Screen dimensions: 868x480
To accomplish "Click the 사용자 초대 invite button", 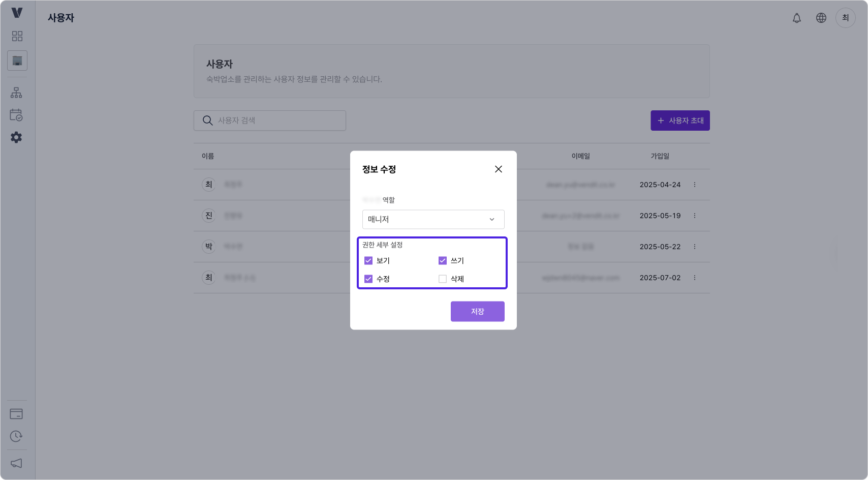I will click(680, 121).
